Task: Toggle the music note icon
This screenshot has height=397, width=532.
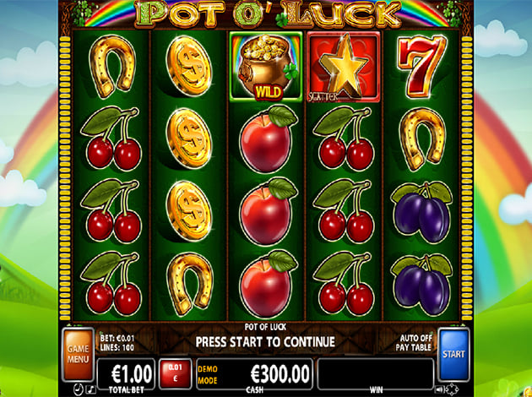Action: click(90, 389)
